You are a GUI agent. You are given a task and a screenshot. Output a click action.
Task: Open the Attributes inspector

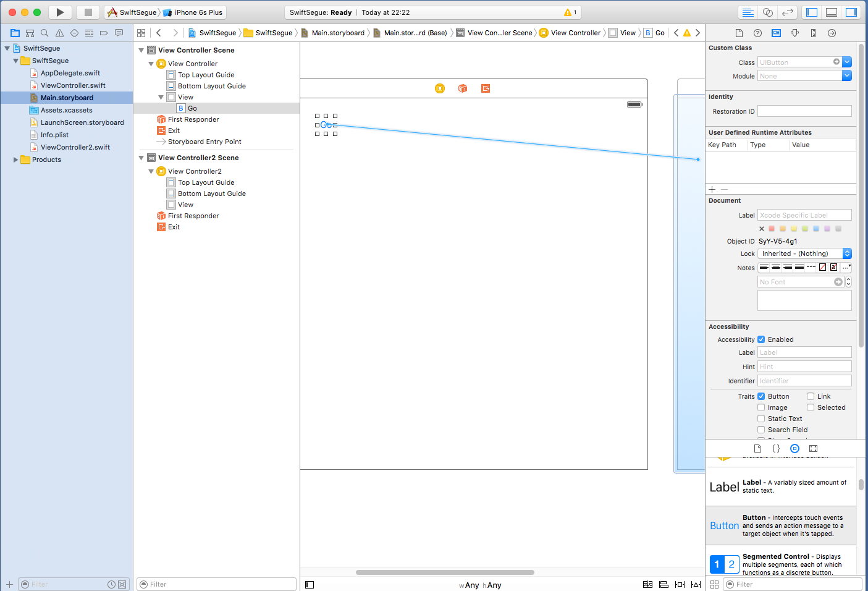tap(794, 33)
